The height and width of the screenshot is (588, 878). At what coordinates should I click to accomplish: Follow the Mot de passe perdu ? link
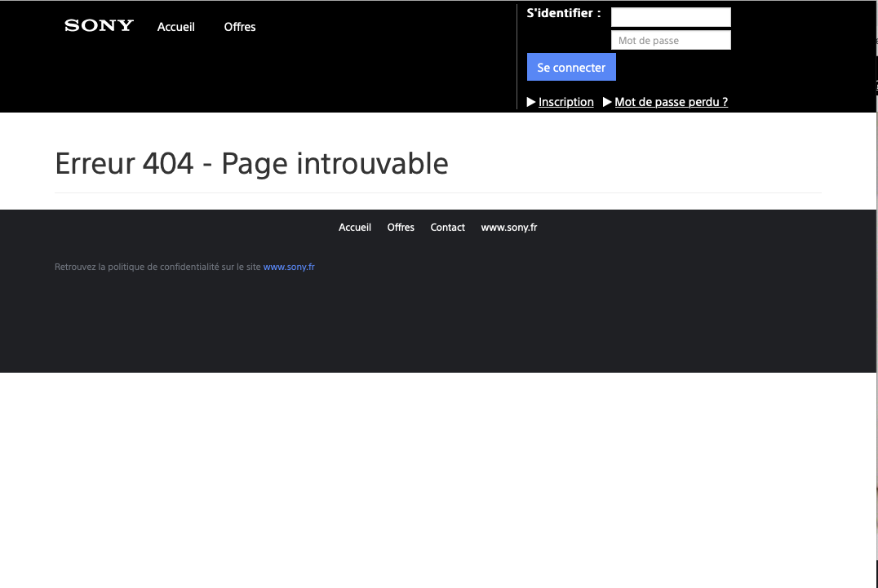[x=671, y=102]
